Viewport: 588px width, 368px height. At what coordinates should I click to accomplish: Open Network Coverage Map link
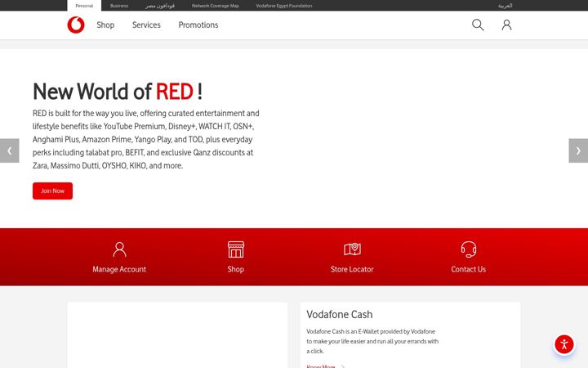click(x=216, y=6)
